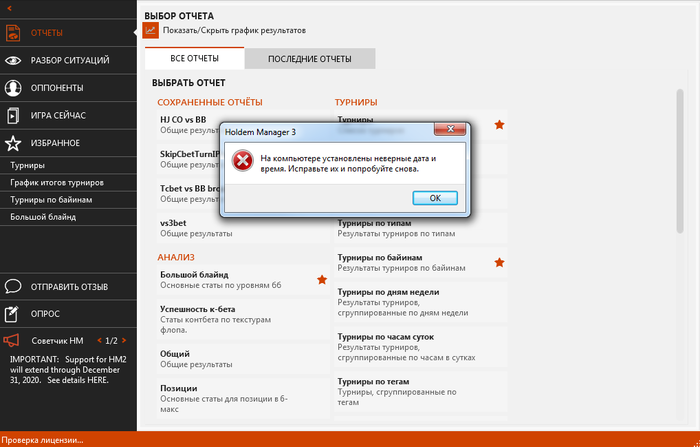
Task: Go to next Советчик HM tip
Action: pyautogui.click(x=124, y=341)
